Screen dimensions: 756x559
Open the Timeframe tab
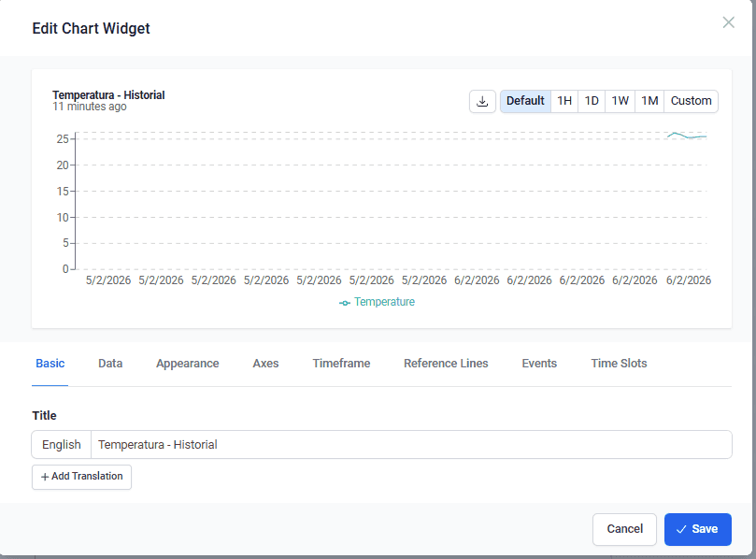341,364
